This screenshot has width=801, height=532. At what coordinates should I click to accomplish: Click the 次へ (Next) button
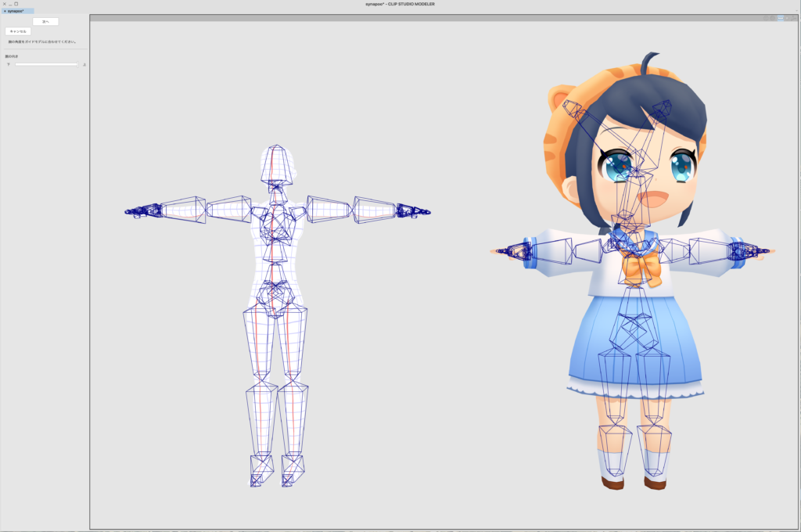[x=45, y=21]
